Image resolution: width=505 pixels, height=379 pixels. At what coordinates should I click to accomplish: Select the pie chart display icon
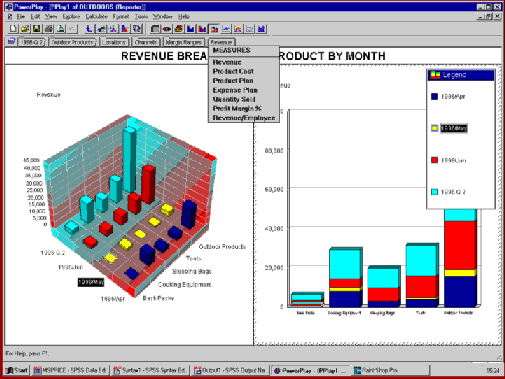tap(167, 29)
